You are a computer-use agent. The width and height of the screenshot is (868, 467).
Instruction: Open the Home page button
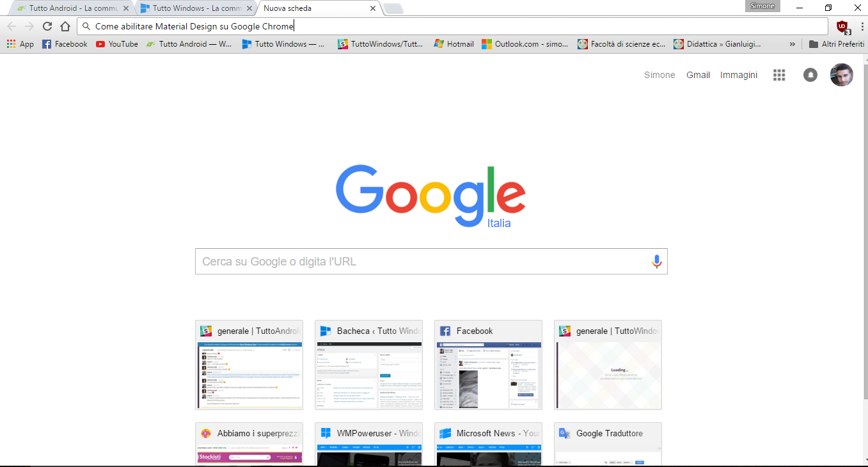[x=65, y=26]
